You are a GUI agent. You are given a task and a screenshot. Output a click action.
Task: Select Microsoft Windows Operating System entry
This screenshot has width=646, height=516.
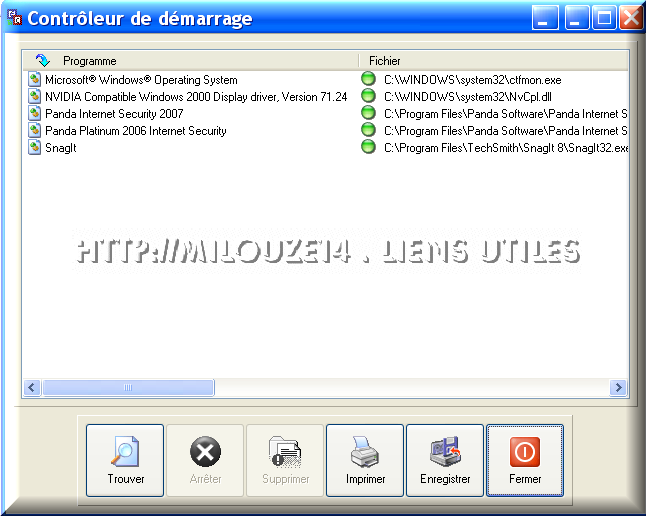pos(141,79)
